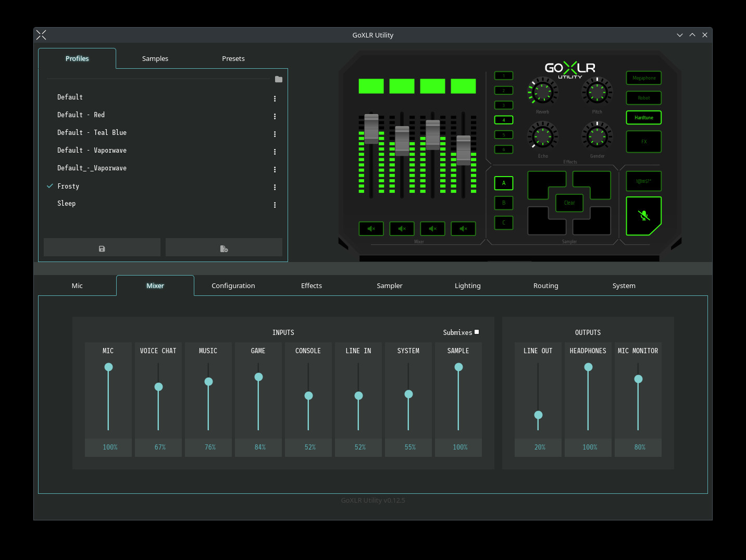Click the MIC MONITOR slider handle
Screen dimensions: 746x560
pos(638,379)
